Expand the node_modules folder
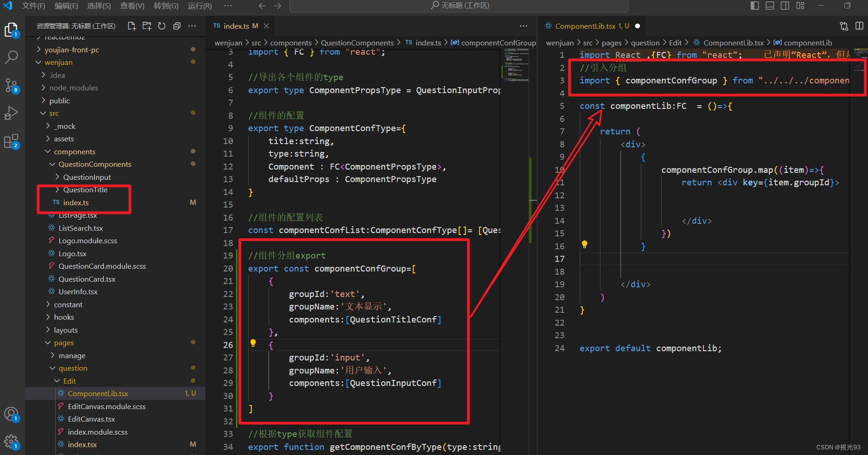 point(115,88)
